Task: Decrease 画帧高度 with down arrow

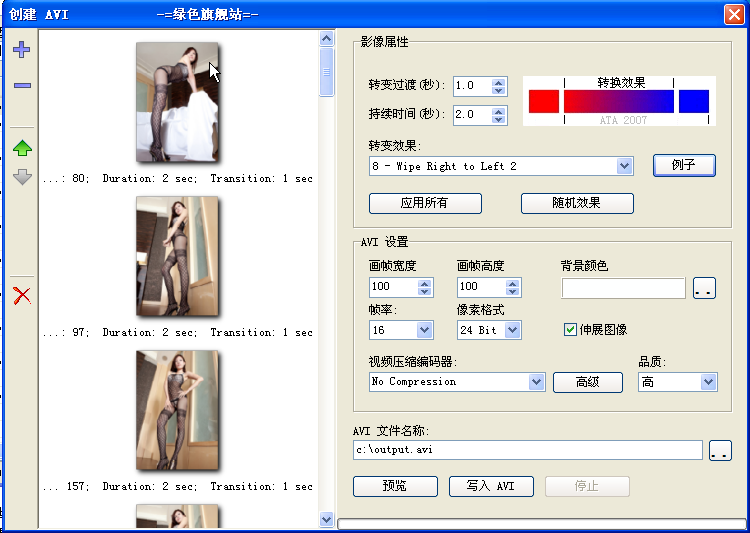Action: pyautogui.click(x=512, y=292)
